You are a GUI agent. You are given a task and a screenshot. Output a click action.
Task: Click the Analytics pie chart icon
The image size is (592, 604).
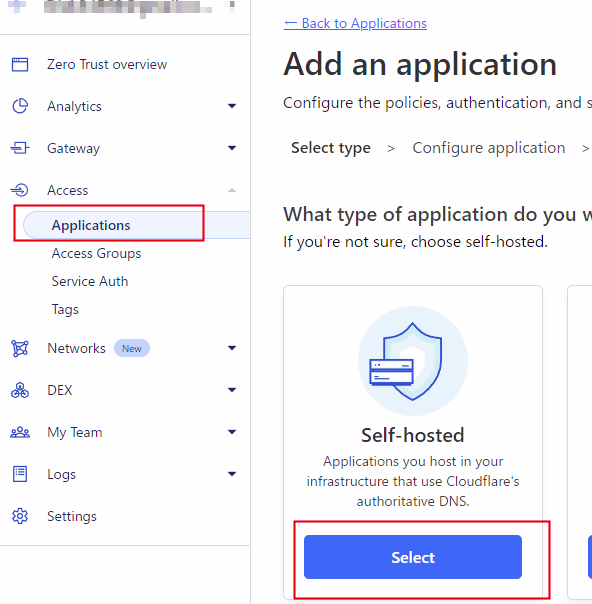pyautogui.click(x=20, y=106)
